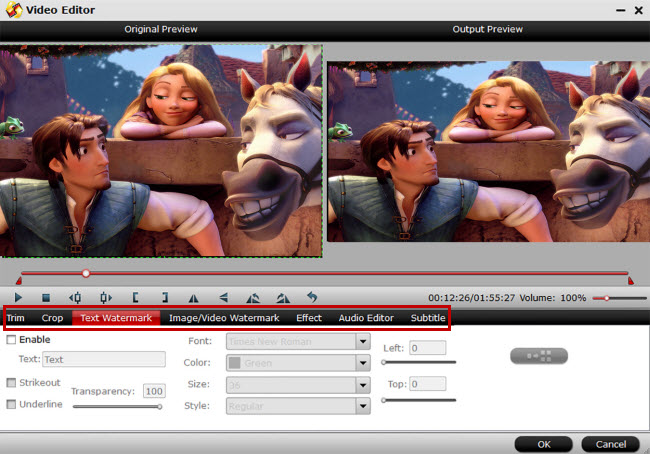Open the Color dropdown arrow

click(x=363, y=363)
